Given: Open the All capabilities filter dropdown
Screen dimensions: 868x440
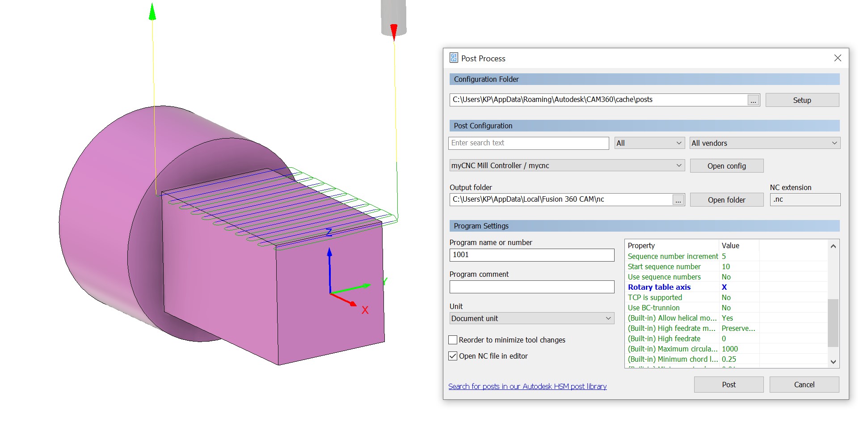Looking at the screenshot, I should [x=649, y=143].
